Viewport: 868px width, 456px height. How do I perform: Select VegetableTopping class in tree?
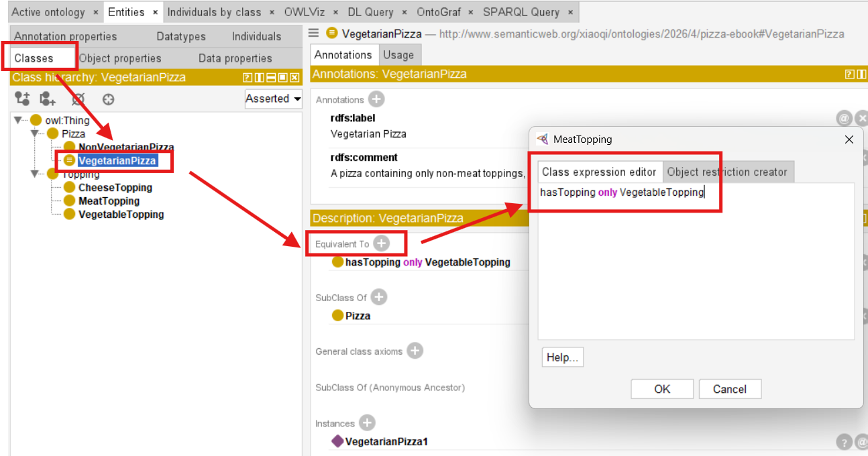[x=121, y=215]
